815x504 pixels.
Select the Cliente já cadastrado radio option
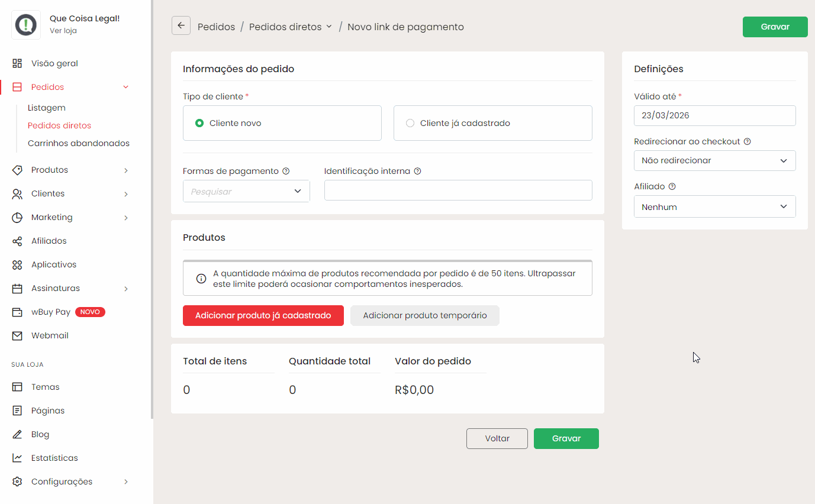(x=410, y=123)
